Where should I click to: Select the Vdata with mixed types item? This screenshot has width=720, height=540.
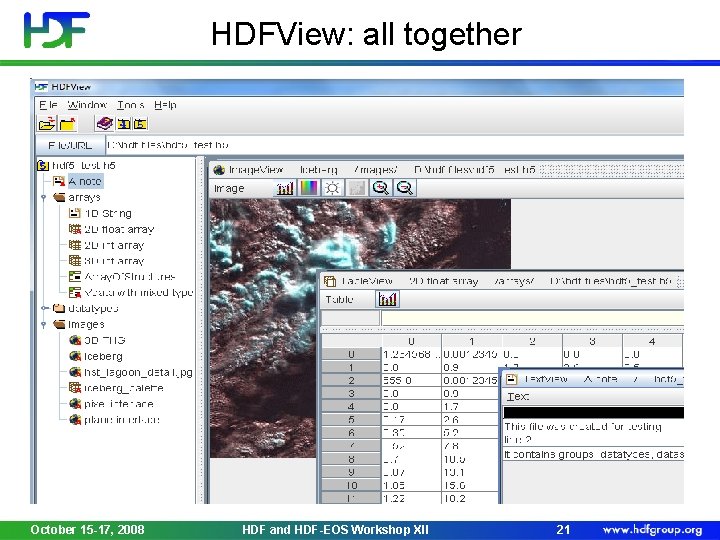pos(139,292)
